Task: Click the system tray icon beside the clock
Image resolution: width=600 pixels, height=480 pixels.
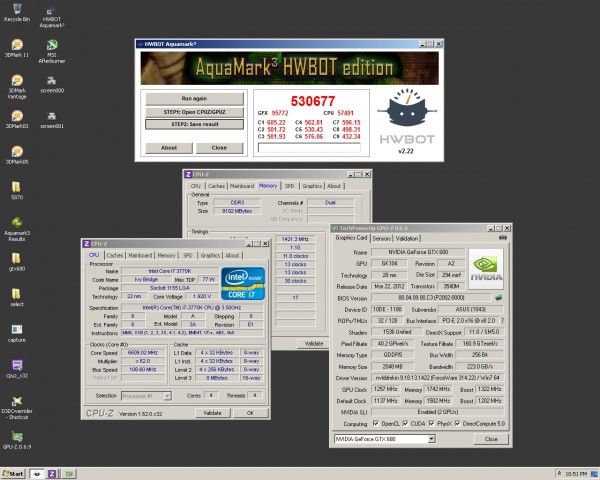Action: [593, 474]
